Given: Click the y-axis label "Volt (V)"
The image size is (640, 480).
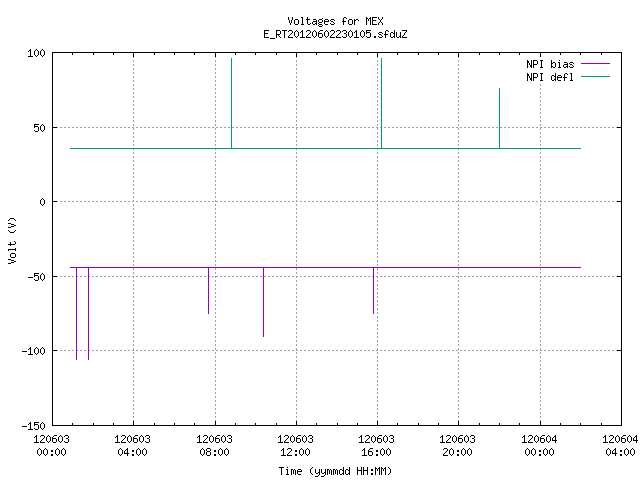Looking at the screenshot, I should click(12, 240).
